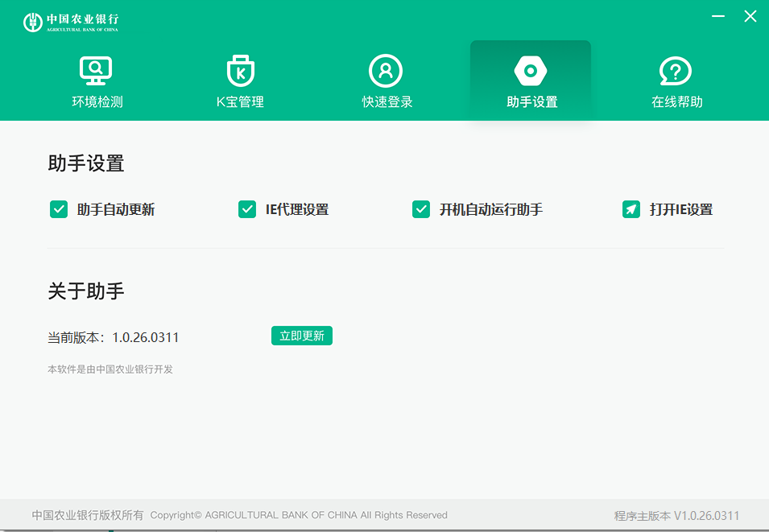769x532 pixels.
Task: Click the 关于助手 section heading
Action: [x=86, y=291]
